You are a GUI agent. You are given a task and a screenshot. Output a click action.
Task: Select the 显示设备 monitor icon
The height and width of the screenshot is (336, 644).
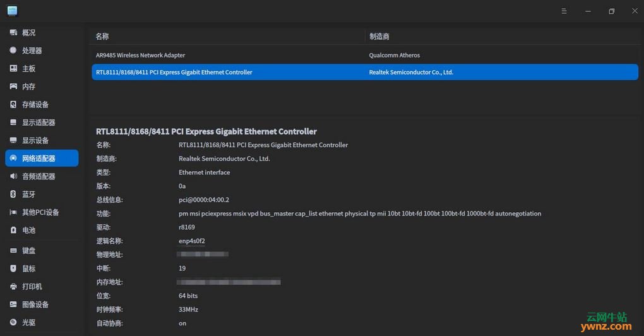[13, 140]
